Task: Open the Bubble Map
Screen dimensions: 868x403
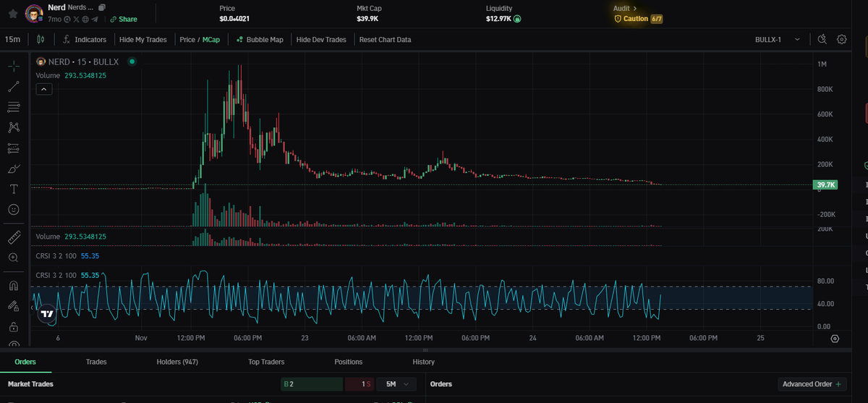Action: pyautogui.click(x=260, y=40)
